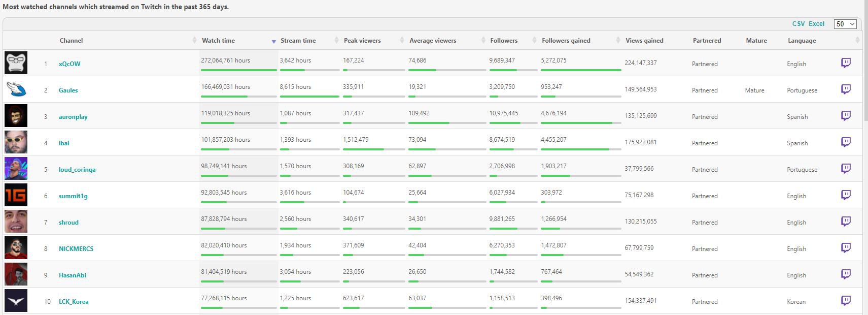Click Gaules avatar thumbnail
Image resolution: width=868 pixels, height=315 pixels.
click(16, 89)
